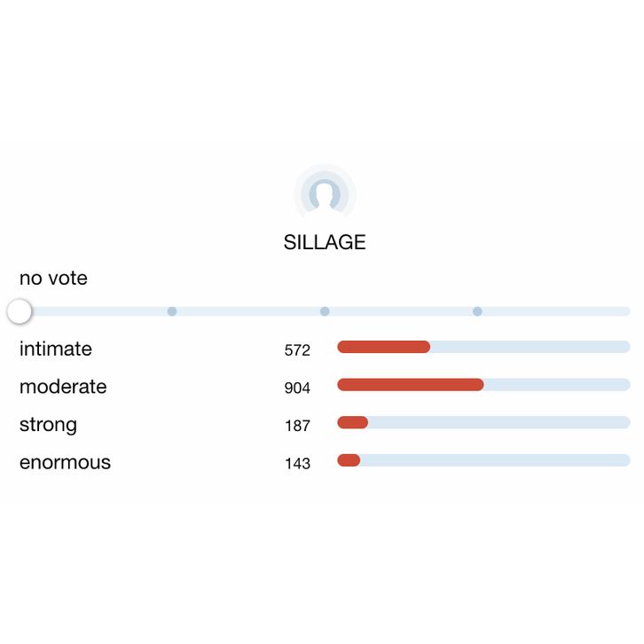The width and height of the screenshot is (644, 644).
Task: Click the "no vote" label
Action: (53, 279)
